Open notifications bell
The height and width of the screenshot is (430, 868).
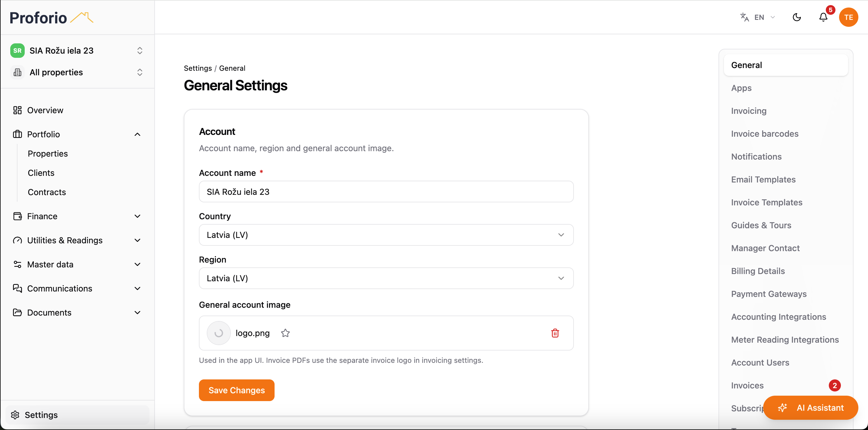(x=823, y=17)
